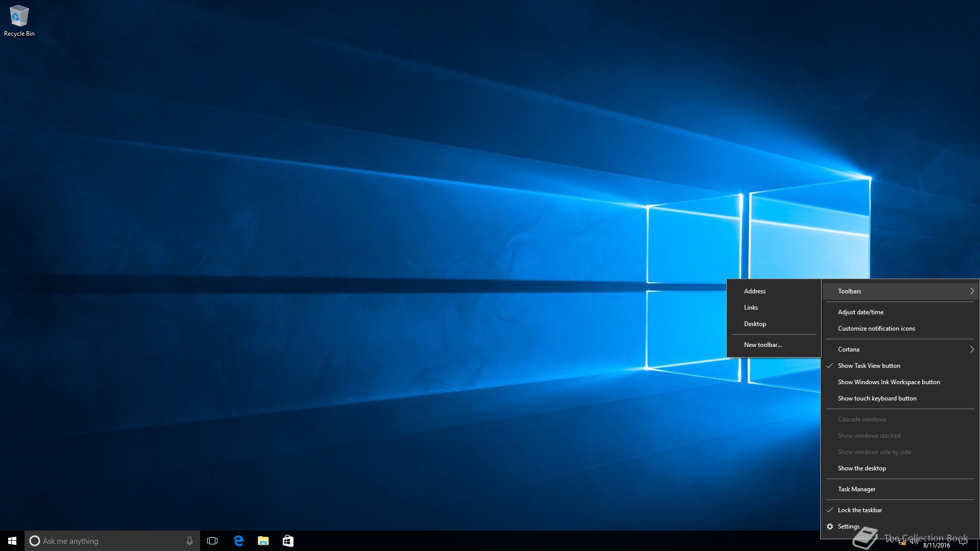
Task: Click the volume speaker tray icon
Action: [914, 541]
